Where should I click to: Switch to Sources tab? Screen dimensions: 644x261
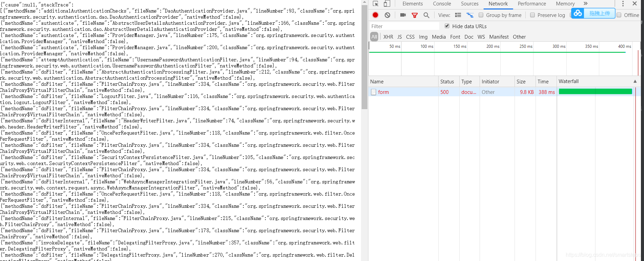(x=469, y=4)
